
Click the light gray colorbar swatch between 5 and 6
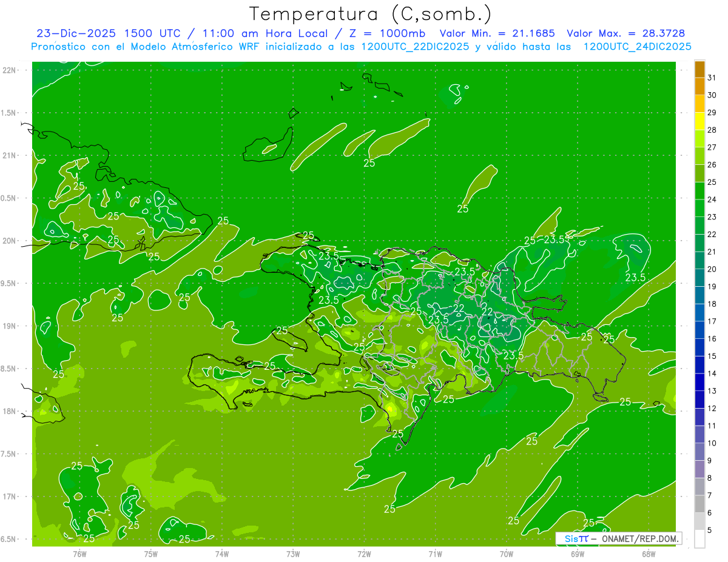[x=699, y=521]
